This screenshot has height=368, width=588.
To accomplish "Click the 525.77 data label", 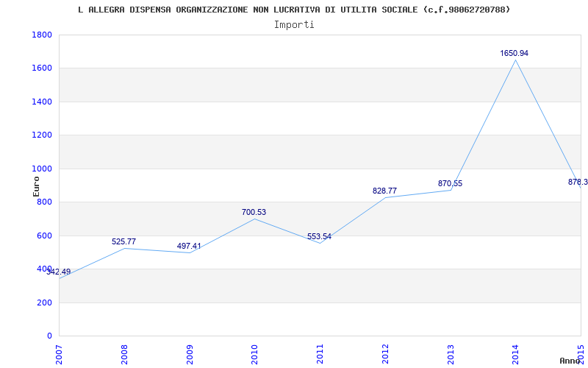I will (x=123, y=241).
